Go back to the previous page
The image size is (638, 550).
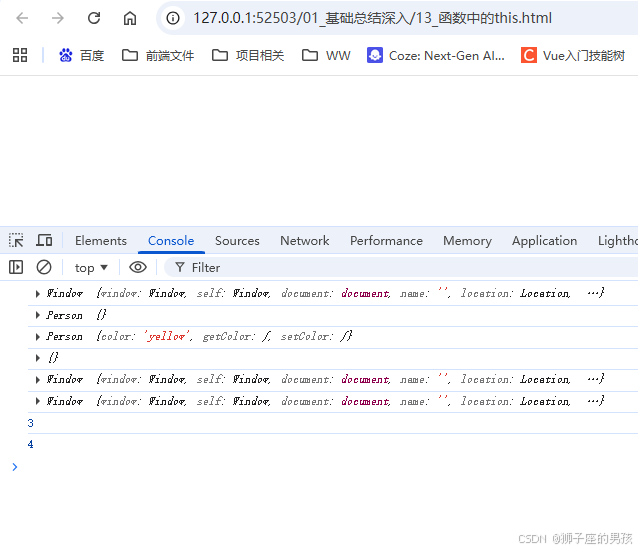(22, 18)
